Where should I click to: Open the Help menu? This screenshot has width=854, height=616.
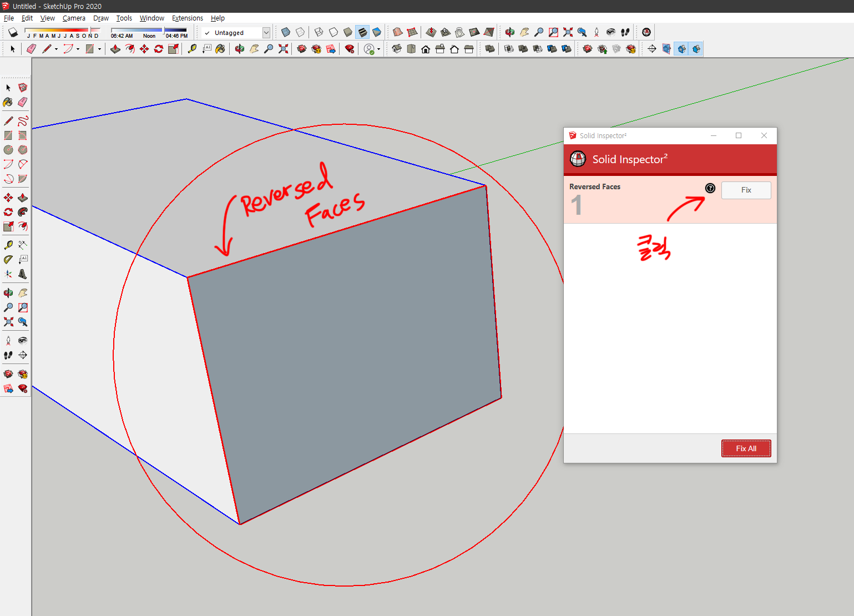click(218, 18)
